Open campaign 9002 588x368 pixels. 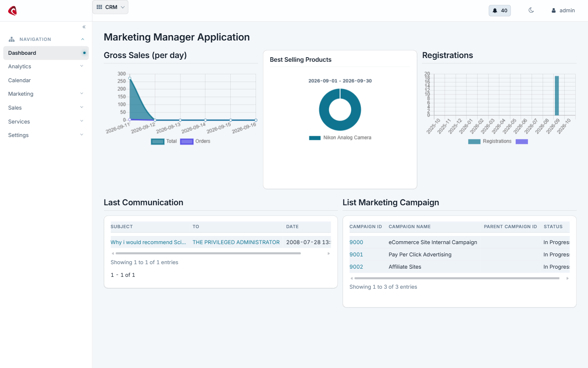356,267
